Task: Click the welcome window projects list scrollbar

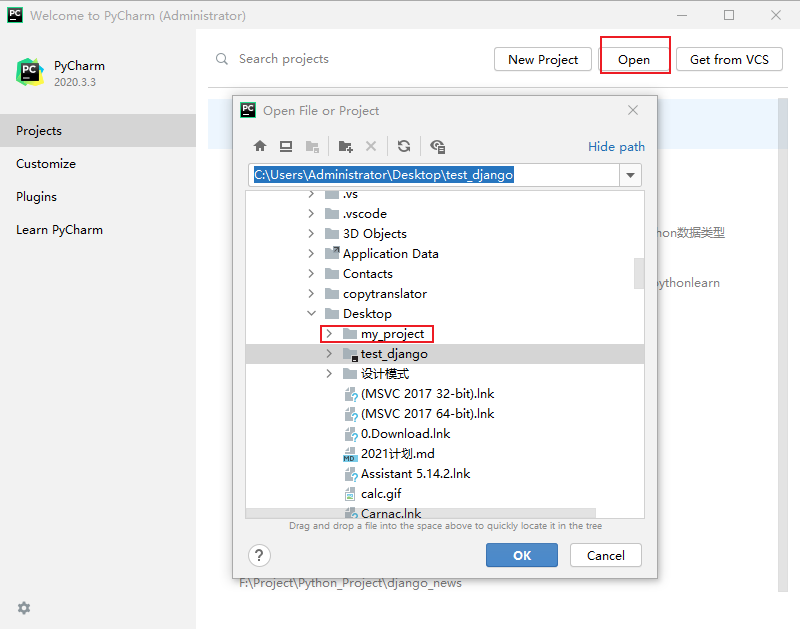Action: click(783, 345)
